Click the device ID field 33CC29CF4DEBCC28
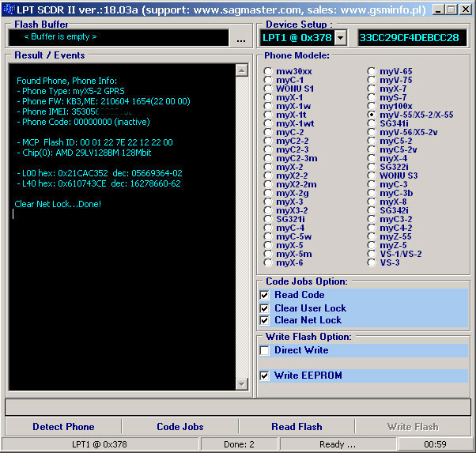Screen dimensions: 476x453 pyautogui.click(x=412, y=38)
